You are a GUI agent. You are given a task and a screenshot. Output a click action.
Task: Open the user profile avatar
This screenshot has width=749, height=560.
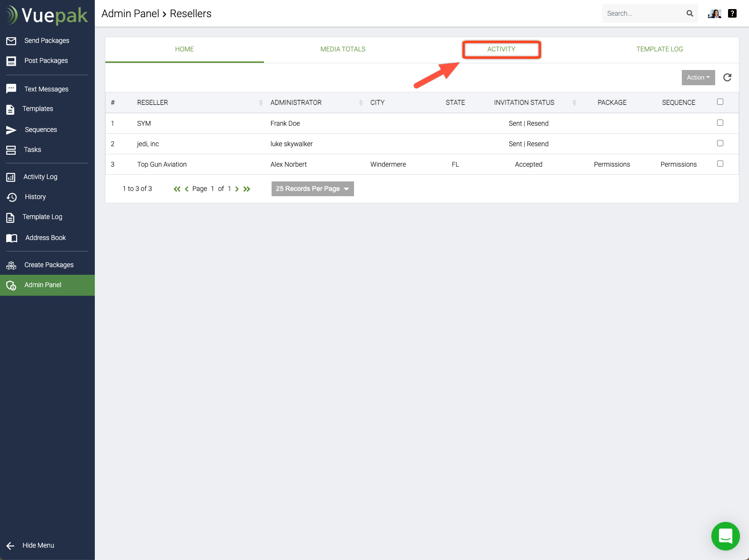[x=714, y=13]
